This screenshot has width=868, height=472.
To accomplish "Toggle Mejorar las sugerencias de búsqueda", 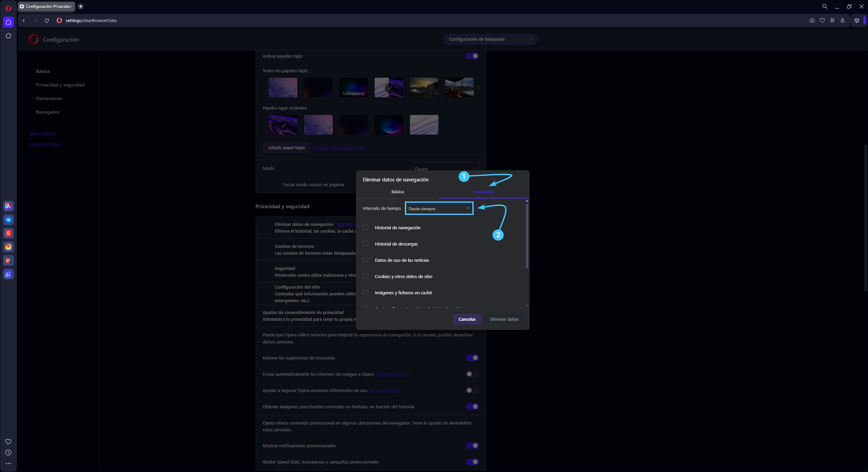I will click(472, 358).
